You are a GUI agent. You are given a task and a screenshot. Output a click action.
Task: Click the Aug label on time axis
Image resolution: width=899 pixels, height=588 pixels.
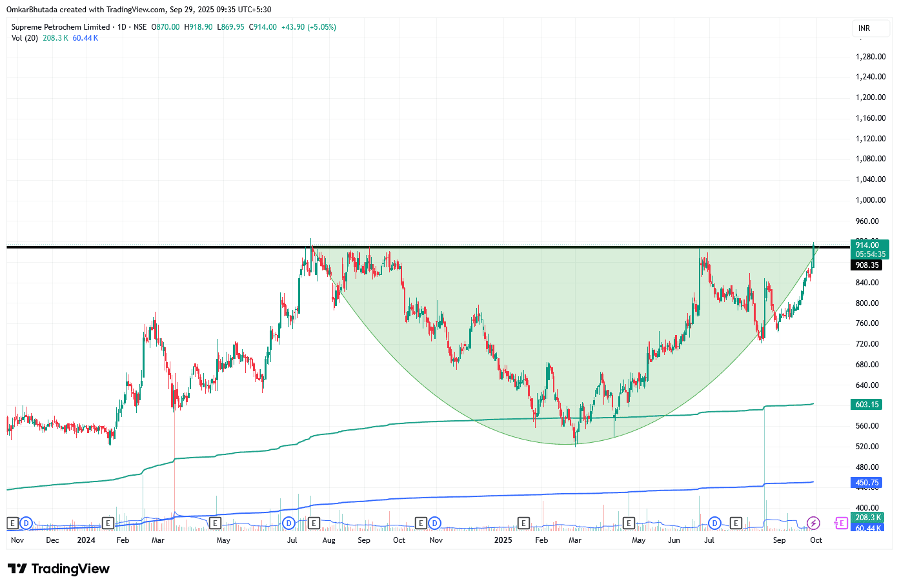[328, 540]
